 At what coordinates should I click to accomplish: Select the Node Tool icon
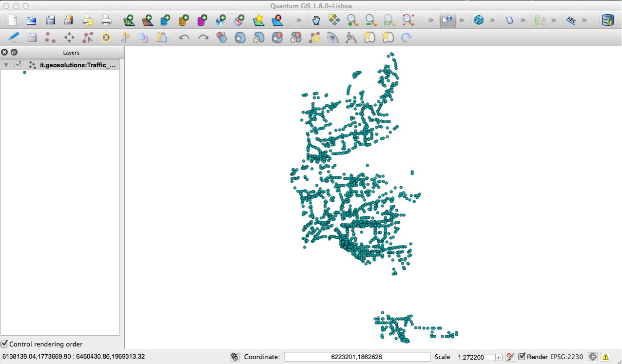88,37
